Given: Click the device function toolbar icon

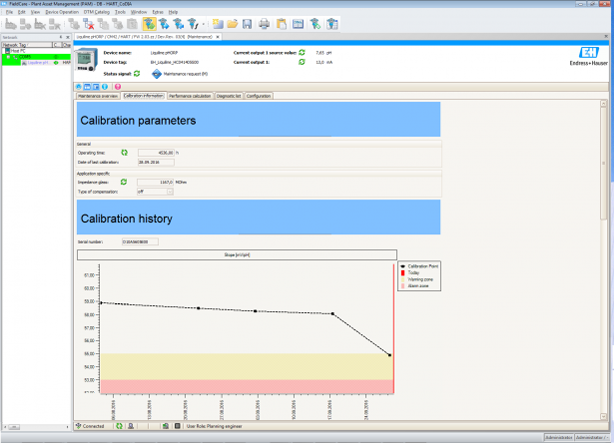Looking at the screenshot, I should click(x=193, y=24).
